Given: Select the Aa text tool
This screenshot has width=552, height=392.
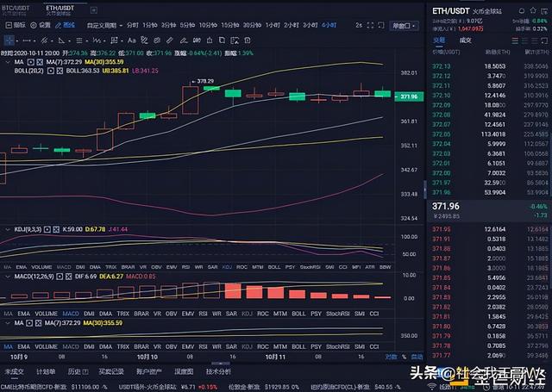Looking at the screenshot, I should click(132, 40).
